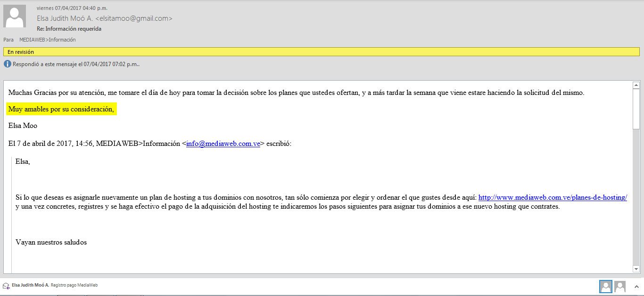Viewport: 644px width, 296px height.
Task: Click highlighted text 'Muy amables por su consideración'
Action: pyautogui.click(x=61, y=110)
